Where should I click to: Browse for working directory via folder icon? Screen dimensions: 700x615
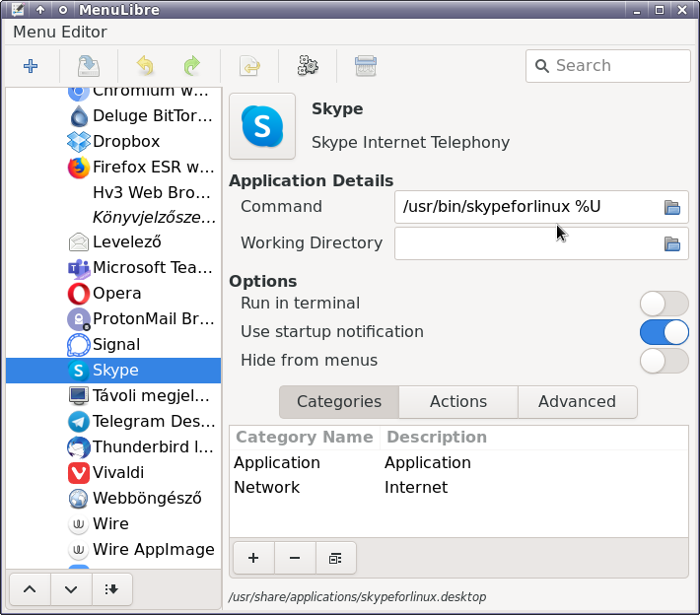point(671,243)
